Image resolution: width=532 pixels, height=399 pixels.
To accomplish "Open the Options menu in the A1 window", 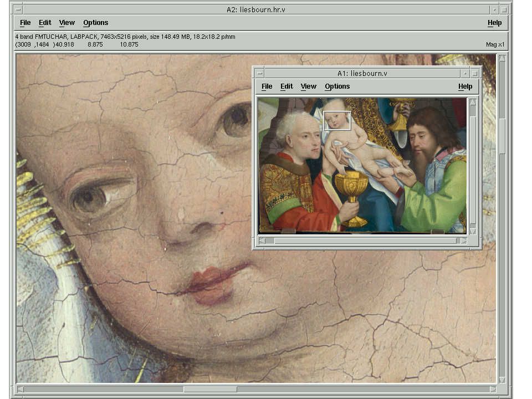I will [337, 86].
